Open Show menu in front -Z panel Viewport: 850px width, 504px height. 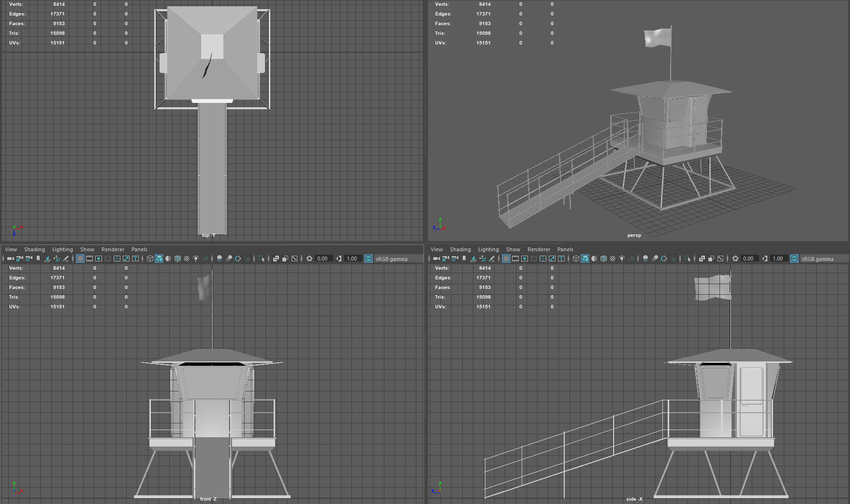[87, 249]
